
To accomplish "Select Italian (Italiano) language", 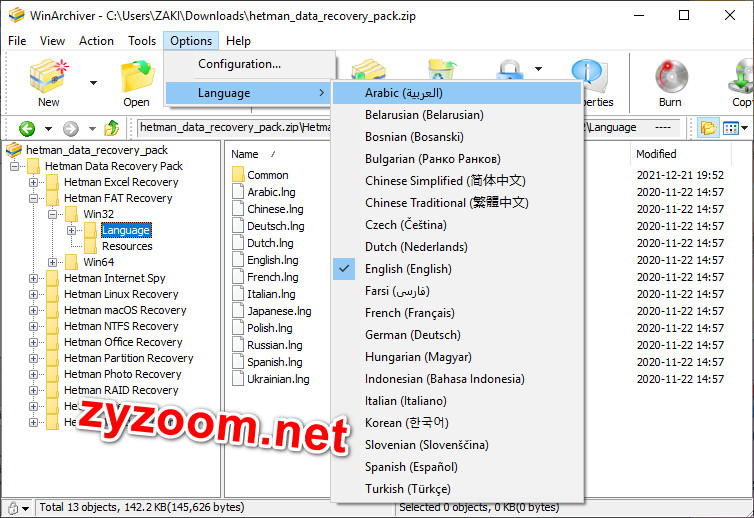I will pos(457,401).
